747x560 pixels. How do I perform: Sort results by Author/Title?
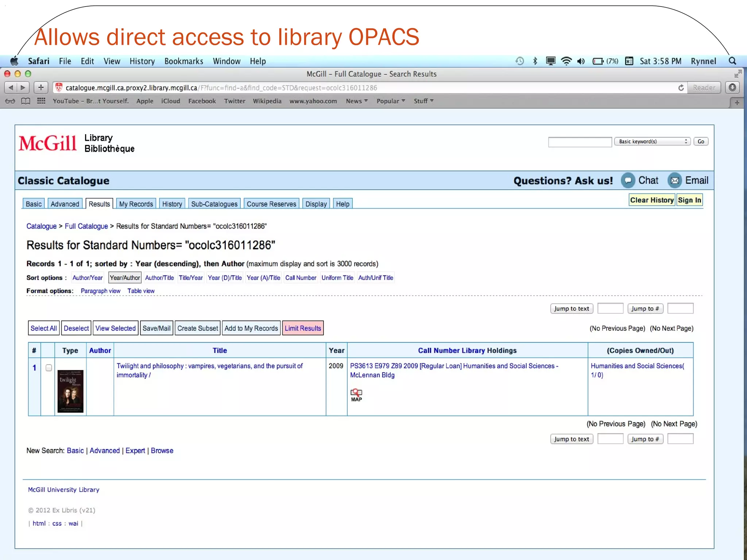[x=159, y=278]
